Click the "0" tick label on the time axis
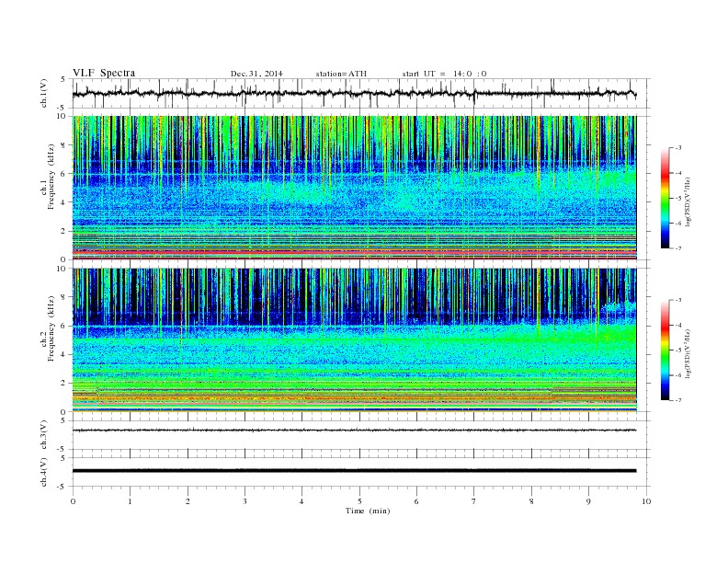Viewport: 728px width, 563px height. coord(73,501)
